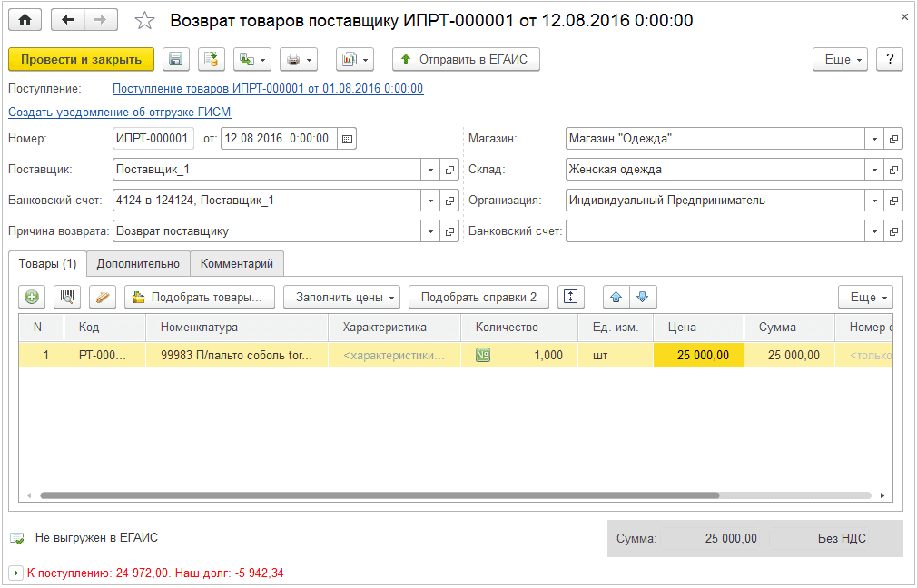This screenshot has height=588, width=917.
Task: Move row up with the up arrow icon
Action: pyautogui.click(x=616, y=297)
